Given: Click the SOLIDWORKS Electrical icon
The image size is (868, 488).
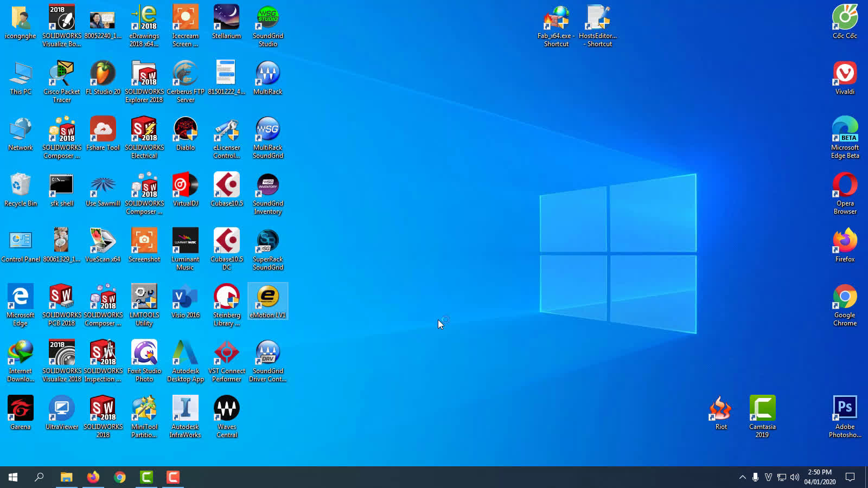Looking at the screenshot, I should click(144, 138).
